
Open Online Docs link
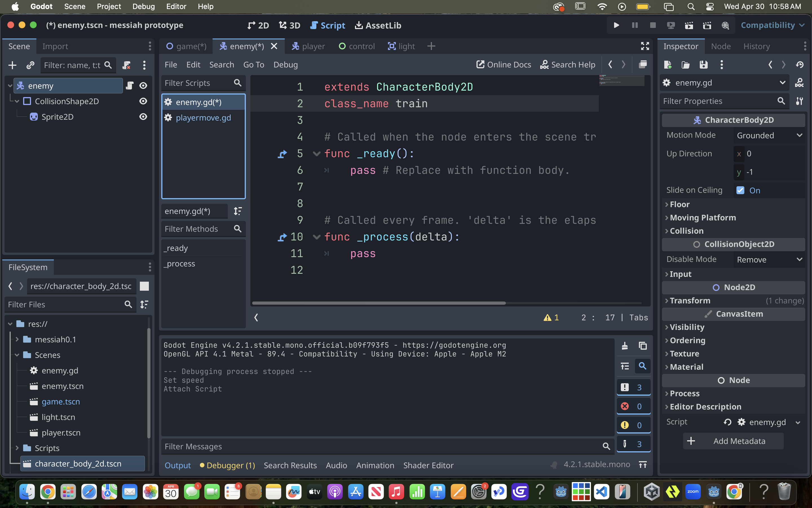click(504, 65)
